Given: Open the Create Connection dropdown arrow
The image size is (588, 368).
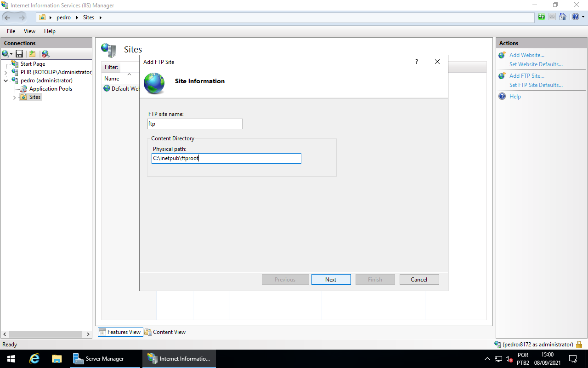Looking at the screenshot, I should pyautogui.click(x=11, y=54).
